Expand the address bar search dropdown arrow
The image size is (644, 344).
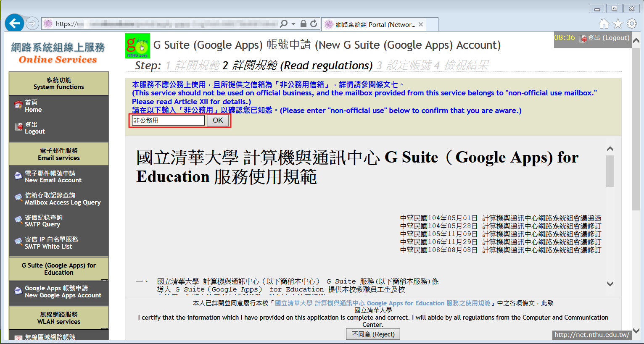[x=293, y=24]
